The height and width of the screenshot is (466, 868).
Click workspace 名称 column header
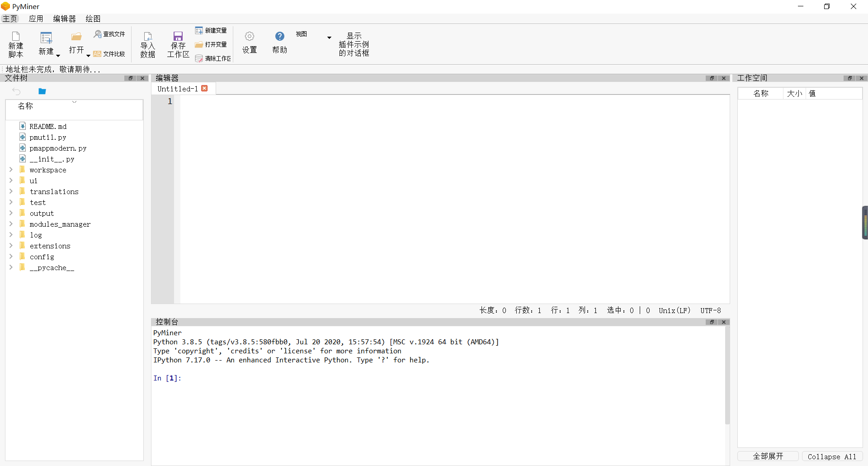tap(761, 94)
